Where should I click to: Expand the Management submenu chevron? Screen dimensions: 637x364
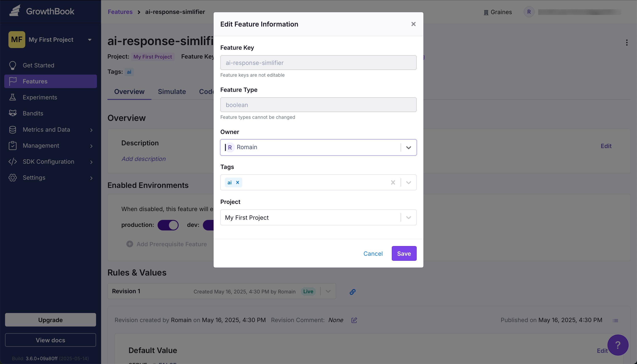pos(91,146)
